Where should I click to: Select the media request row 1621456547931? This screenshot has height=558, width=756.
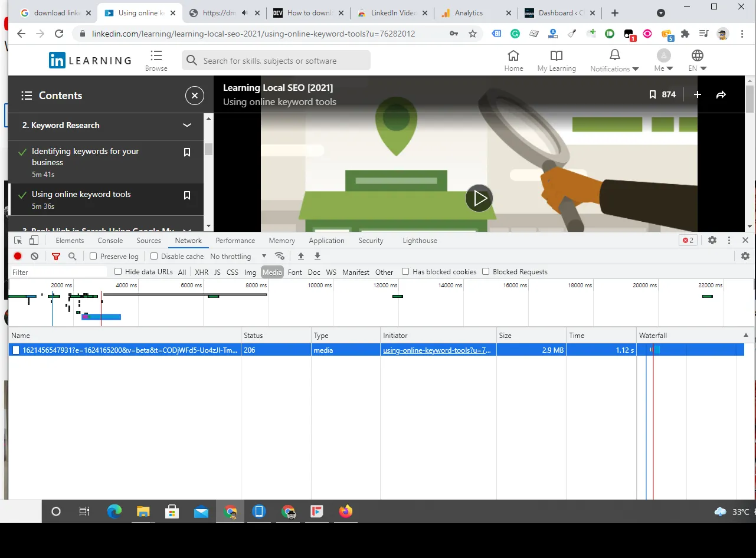tap(376, 350)
